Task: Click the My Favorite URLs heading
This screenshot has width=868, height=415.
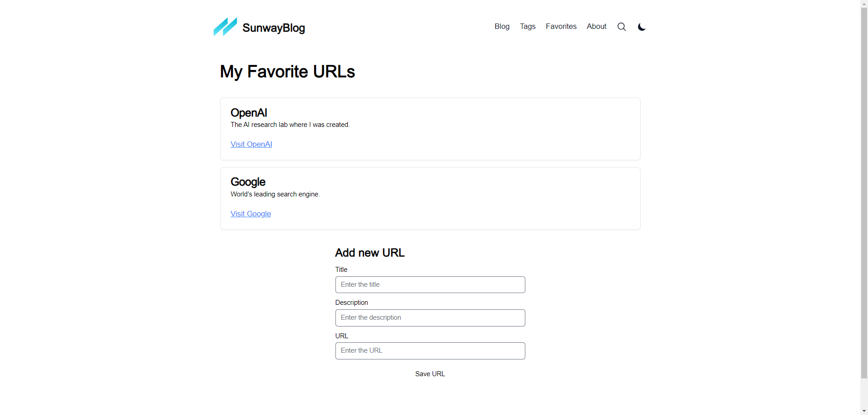Action: (x=288, y=72)
